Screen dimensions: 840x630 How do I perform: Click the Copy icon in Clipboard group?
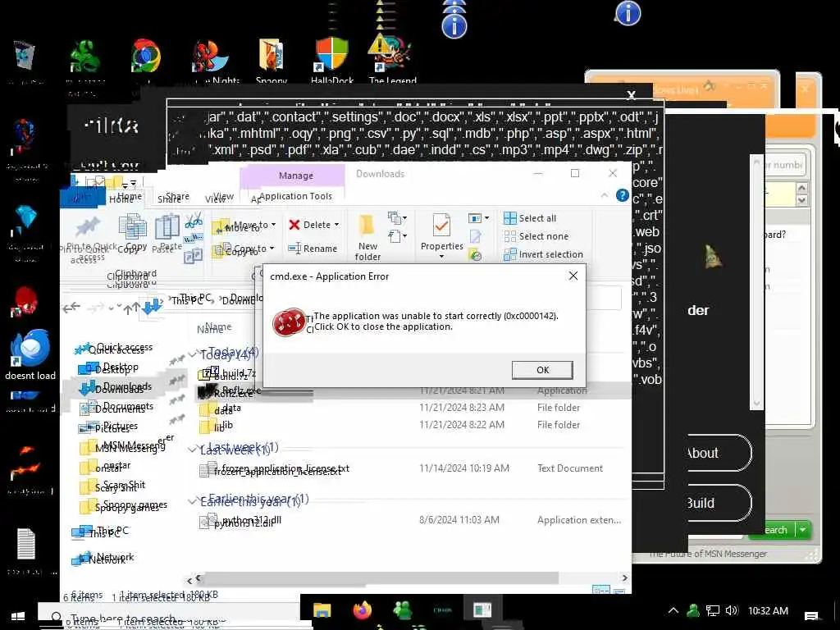(x=131, y=226)
